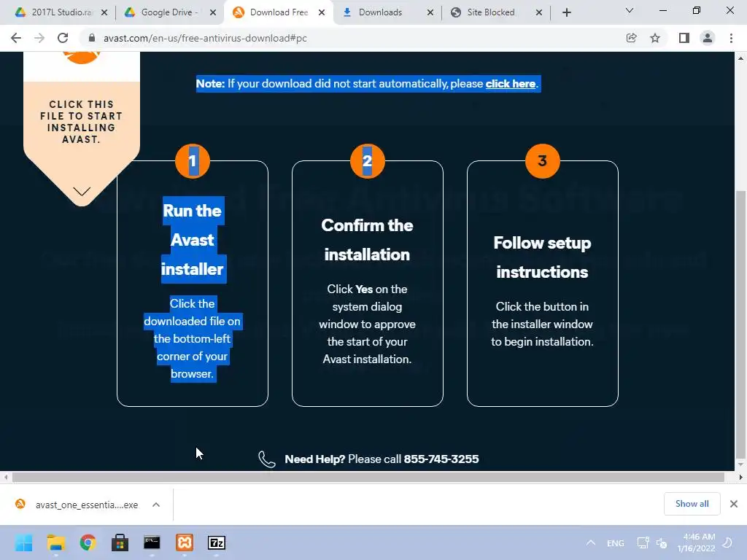Image resolution: width=747 pixels, height=560 pixels.
Task: Click the 'Confirm the installation' heading
Action: (368, 240)
